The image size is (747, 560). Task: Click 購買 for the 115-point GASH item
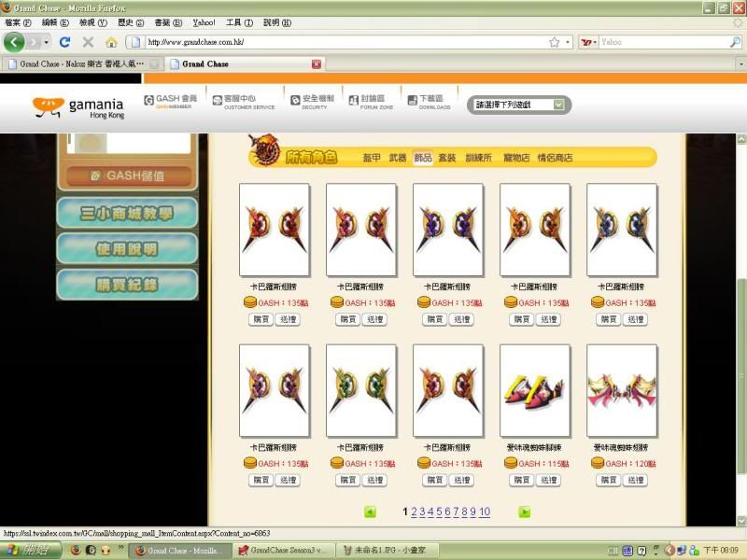click(x=521, y=480)
